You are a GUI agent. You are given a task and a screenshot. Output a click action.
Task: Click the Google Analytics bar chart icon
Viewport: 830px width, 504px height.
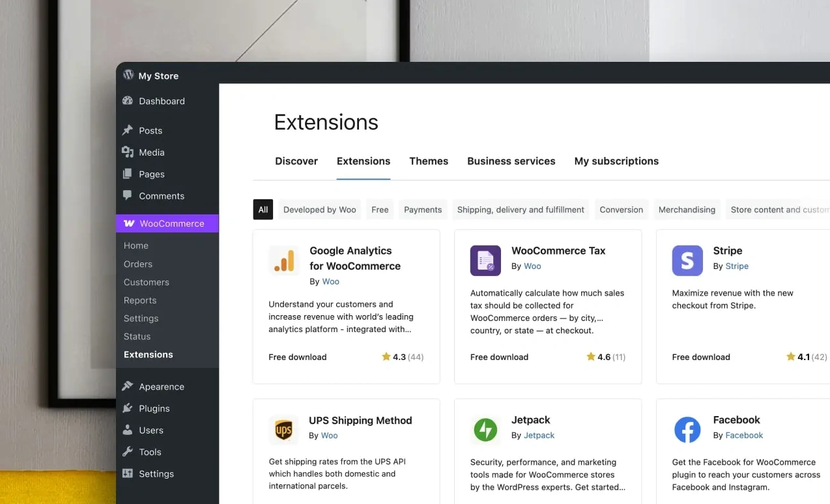click(x=284, y=260)
